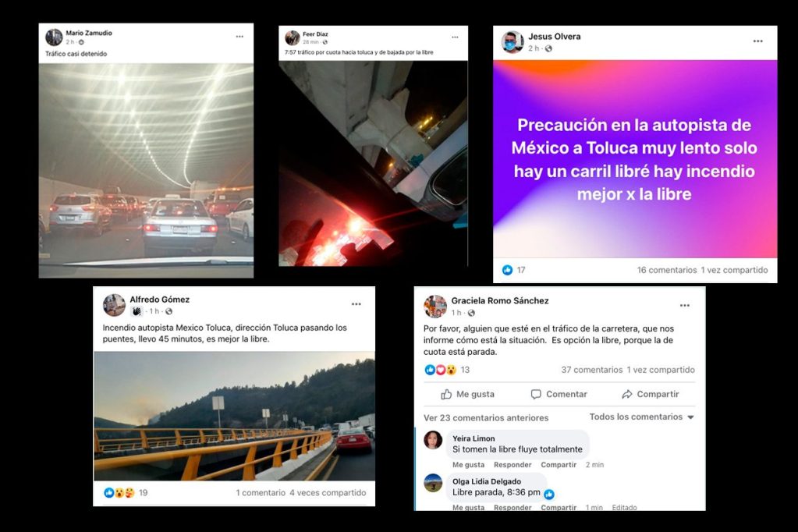Viewport: 798px width, 532px height.
Task: Expand Todos los comentarios dropdown
Action: (x=642, y=417)
